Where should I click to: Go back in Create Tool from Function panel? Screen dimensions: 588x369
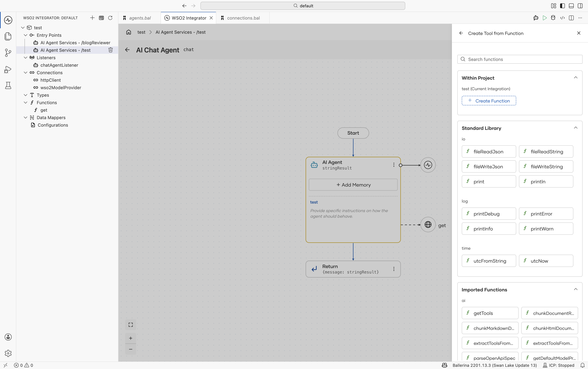[461, 33]
